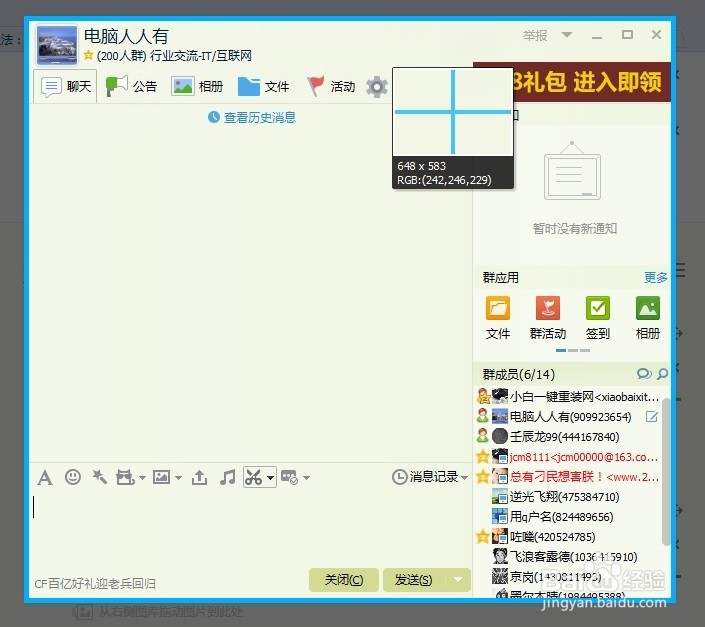
Task: Select member 总有刁民想害朕
Action: 568,476
